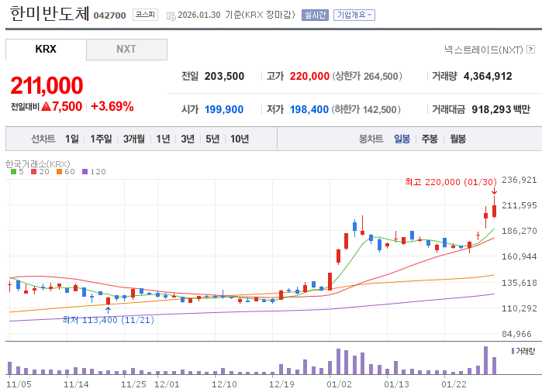
Task: Click the upper limit text 상한가 264,500
Action: click(367, 76)
